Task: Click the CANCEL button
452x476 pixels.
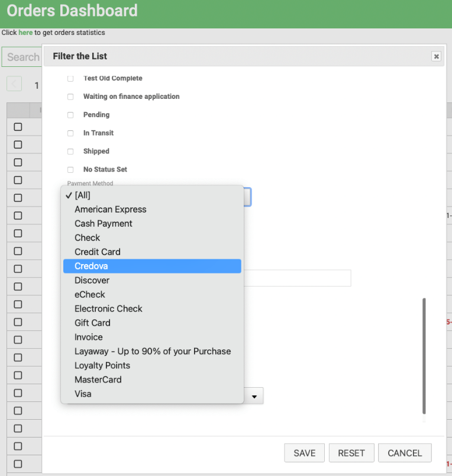Action: point(405,453)
